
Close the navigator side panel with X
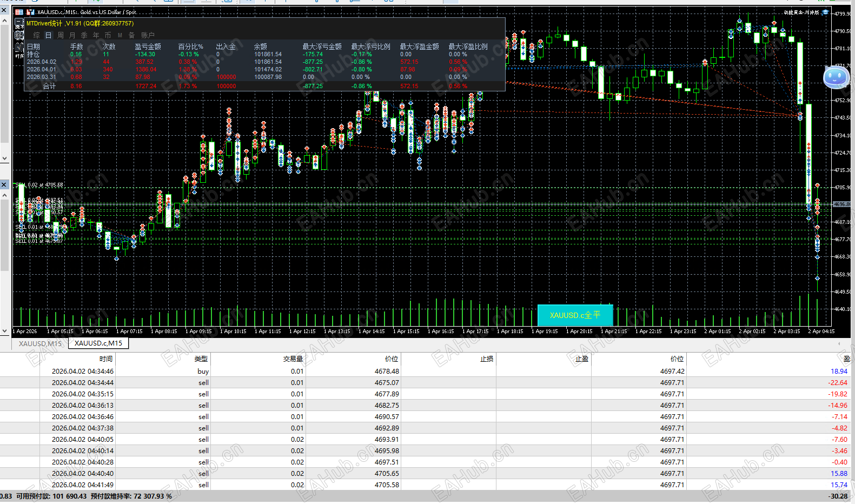tap(4, 10)
